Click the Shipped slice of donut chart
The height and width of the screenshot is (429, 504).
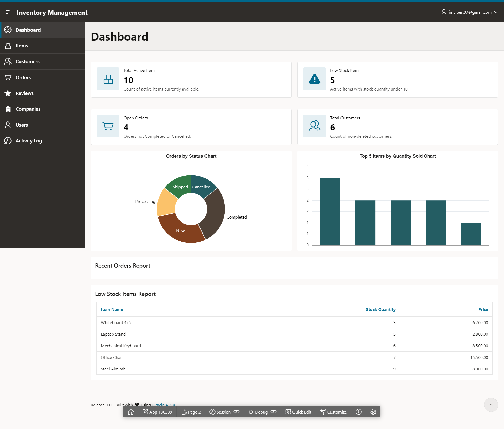click(x=180, y=187)
